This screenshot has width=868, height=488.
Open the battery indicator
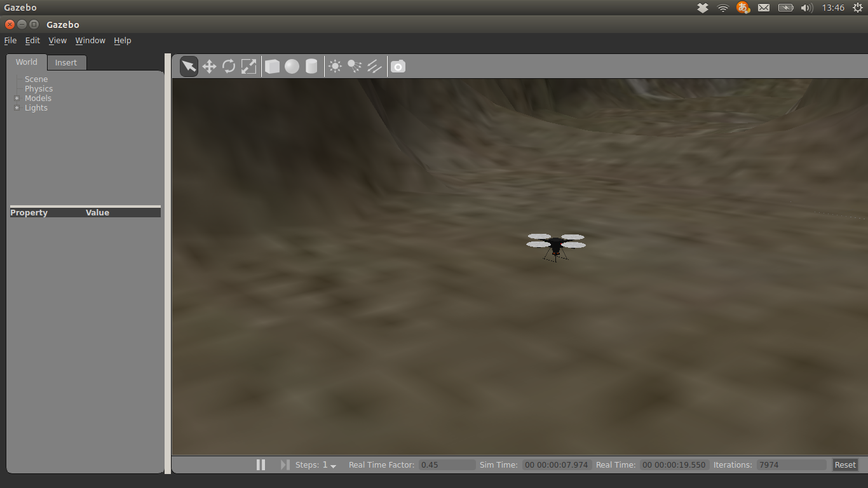tap(785, 8)
